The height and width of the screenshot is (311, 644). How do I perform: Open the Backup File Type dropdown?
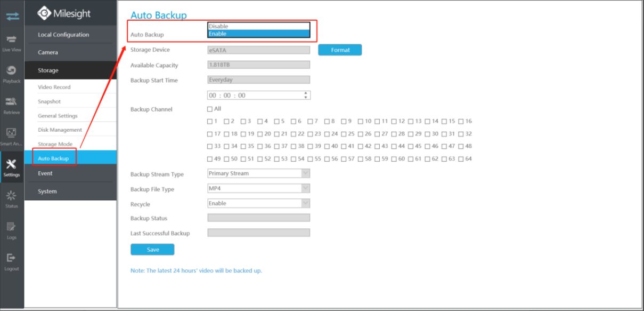click(x=258, y=188)
